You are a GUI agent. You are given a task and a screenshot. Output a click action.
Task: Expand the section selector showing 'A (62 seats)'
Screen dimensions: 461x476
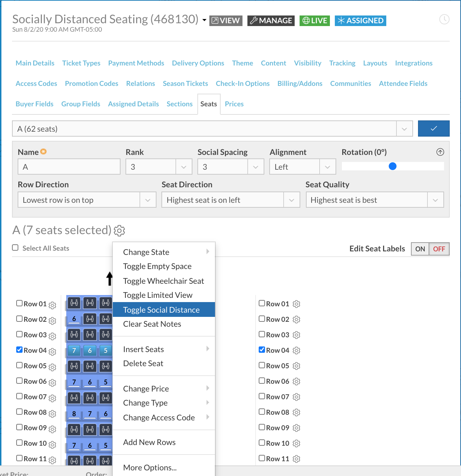404,129
